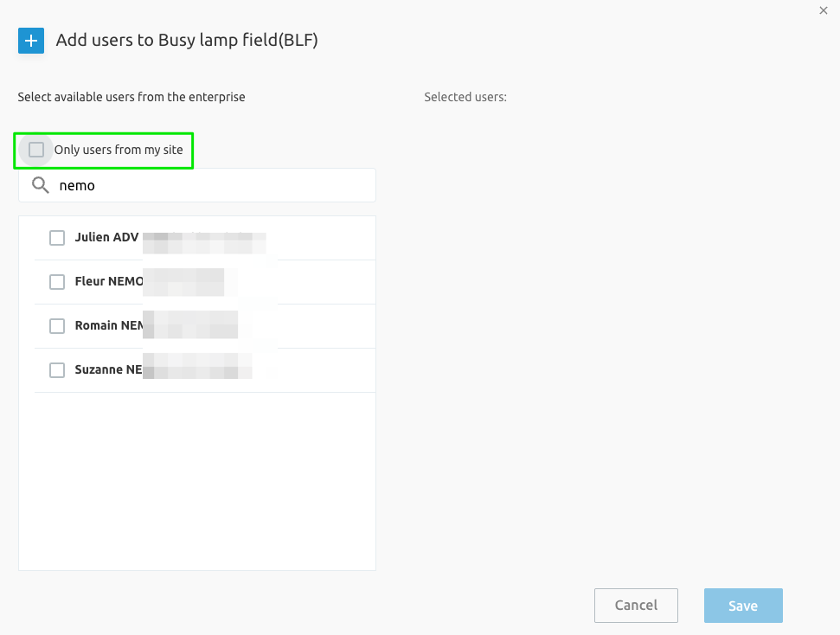The width and height of the screenshot is (840, 635).
Task: Enable the Only users from my site checkbox
Action: pos(36,150)
